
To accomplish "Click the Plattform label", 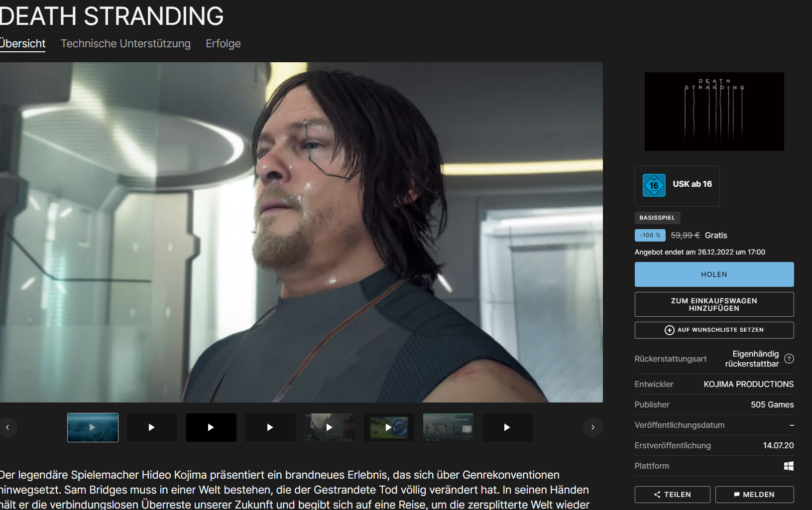I will point(652,466).
